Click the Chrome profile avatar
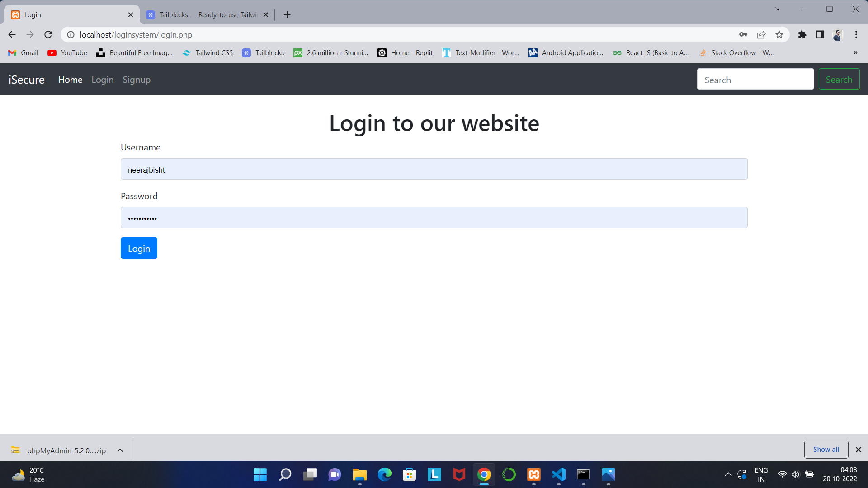The image size is (868, 488). pos(838,34)
